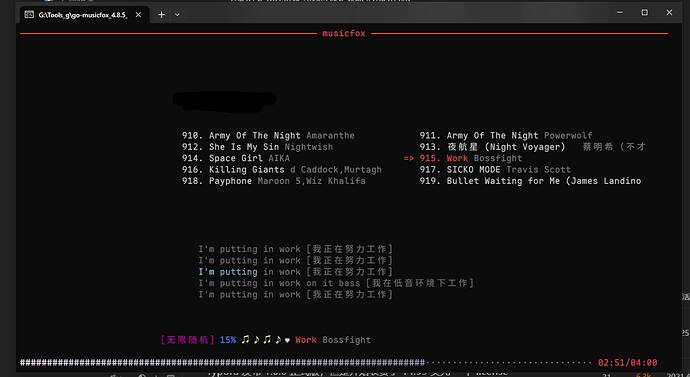Click the 无限随机 play mode label
690x377 pixels.
[187, 340]
